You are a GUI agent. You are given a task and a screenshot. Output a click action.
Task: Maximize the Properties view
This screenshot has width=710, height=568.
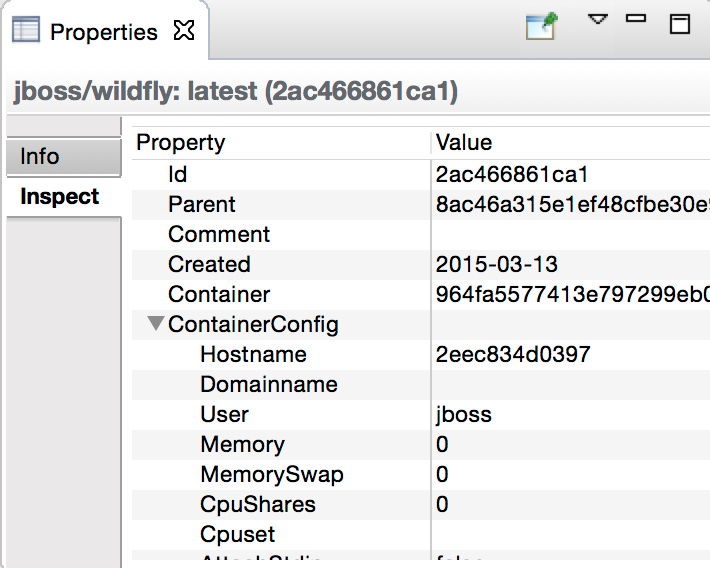click(680, 24)
